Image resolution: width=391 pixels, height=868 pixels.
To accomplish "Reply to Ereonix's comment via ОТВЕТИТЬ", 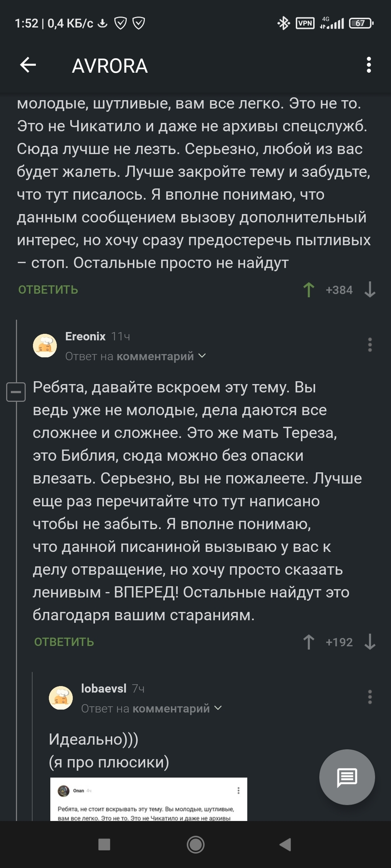I will coord(64,642).
